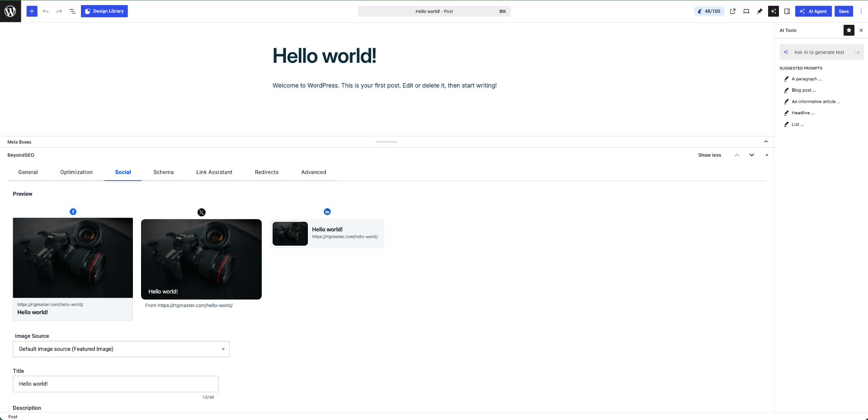Select the Social tab

pos(123,172)
